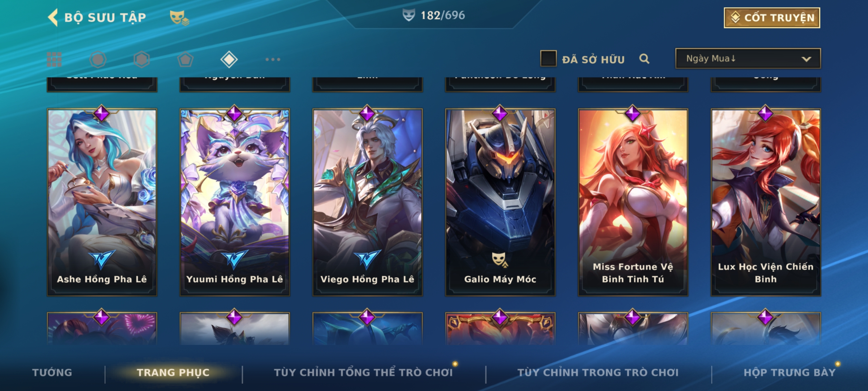Select the diamond rarity filter icon
This screenshot has width=868, height=391.
point(229,59)
